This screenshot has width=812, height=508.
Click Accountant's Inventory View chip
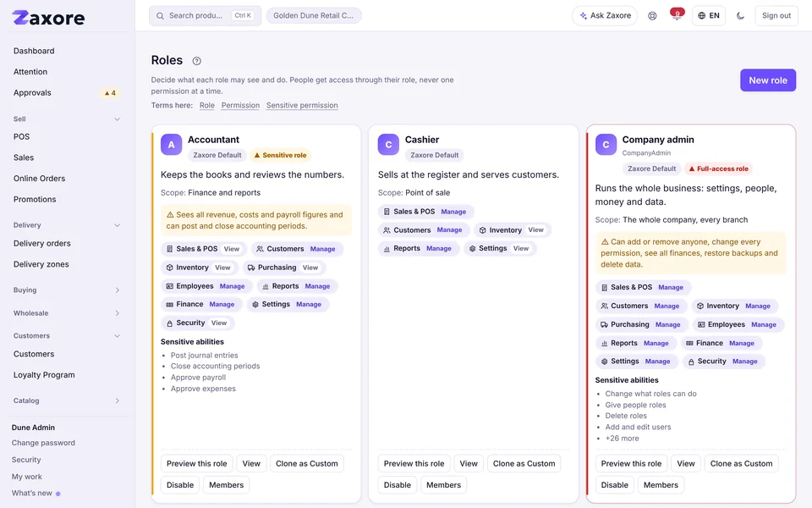pyautogui.click(x=199, y=268)
